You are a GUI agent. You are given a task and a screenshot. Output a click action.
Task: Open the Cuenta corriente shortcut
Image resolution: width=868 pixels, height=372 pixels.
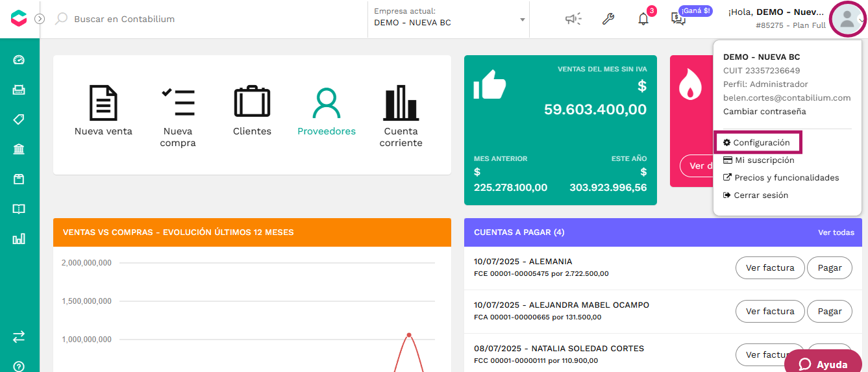401,116
